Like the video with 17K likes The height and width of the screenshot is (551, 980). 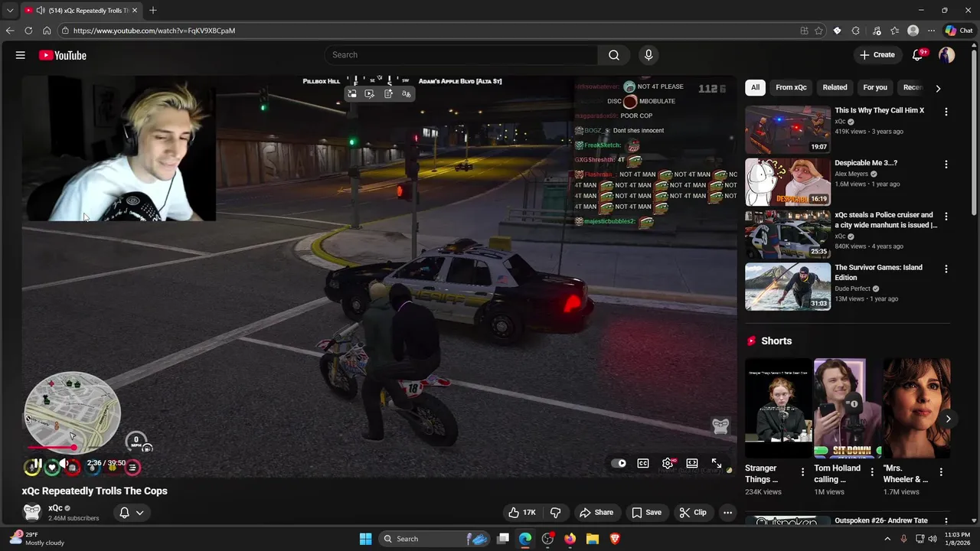click(521, 513)
